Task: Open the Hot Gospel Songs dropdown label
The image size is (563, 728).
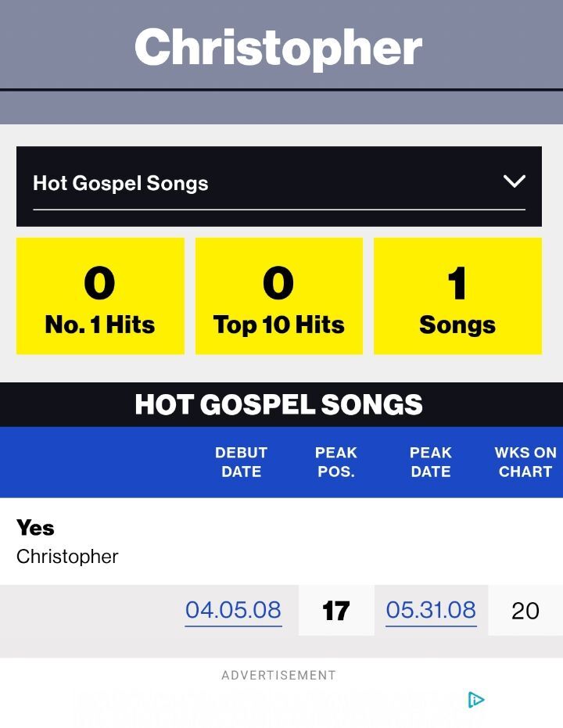Action: coord(120,184)
